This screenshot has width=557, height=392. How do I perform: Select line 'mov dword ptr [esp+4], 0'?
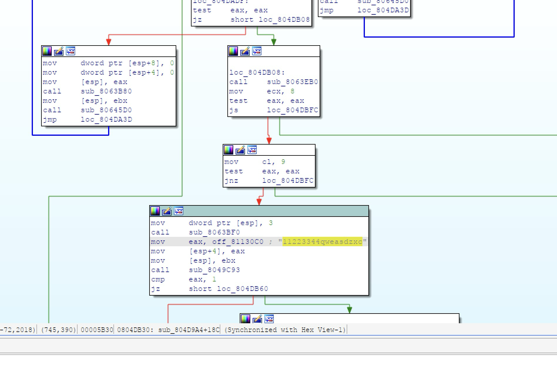point(108,73)
